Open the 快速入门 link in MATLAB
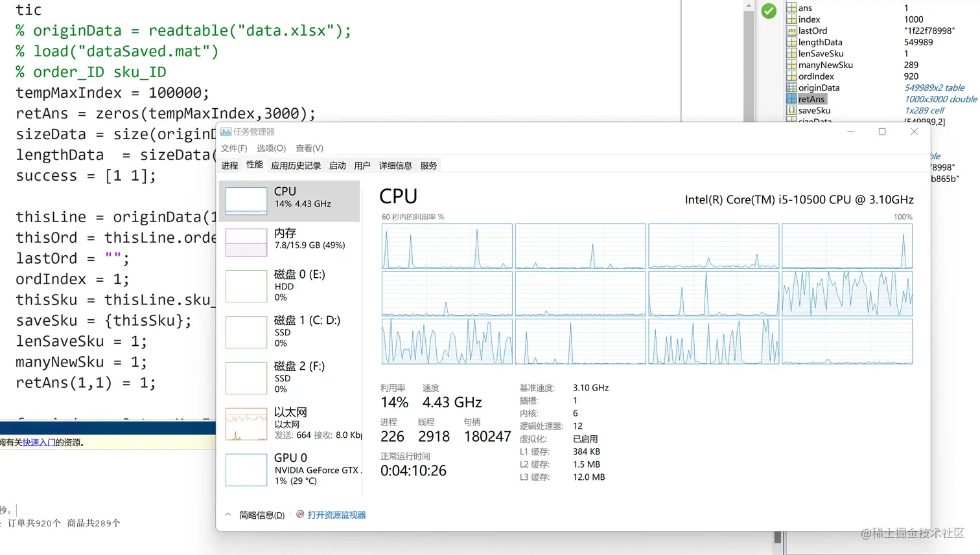The width and height of the screenshot is (980, 555). [39, 442]
